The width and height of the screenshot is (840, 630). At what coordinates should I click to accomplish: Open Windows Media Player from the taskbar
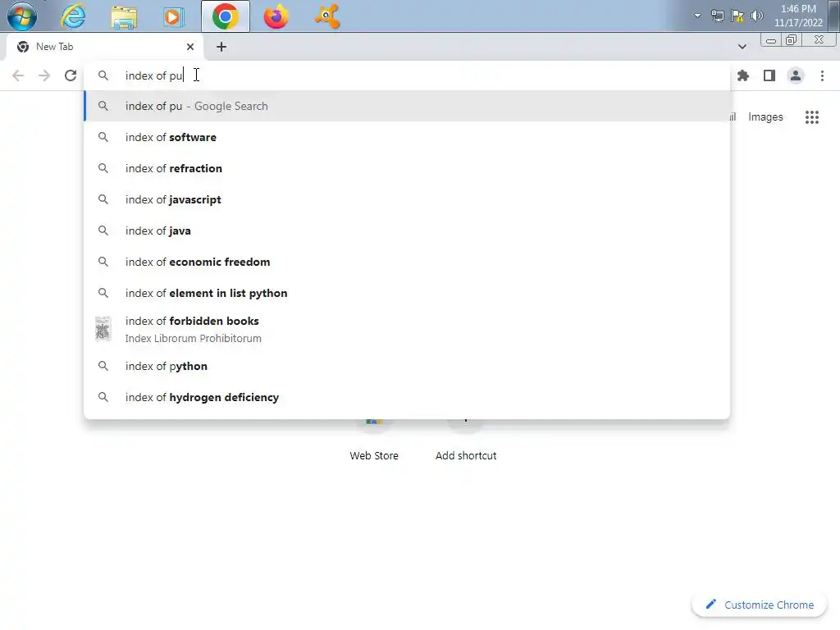tap(172, 16)
